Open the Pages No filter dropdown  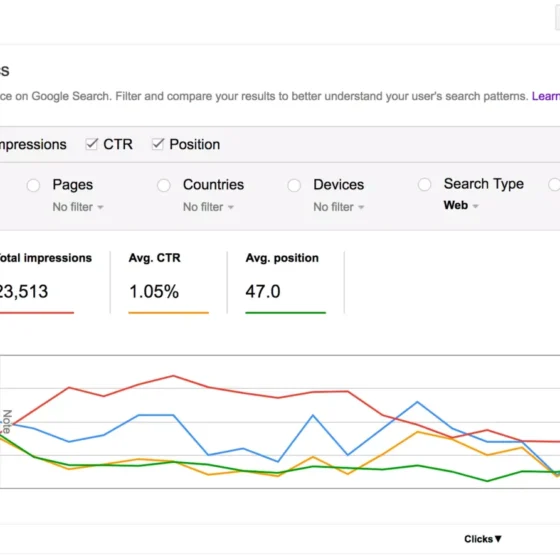pyautogui.click(x=78, y=207)
